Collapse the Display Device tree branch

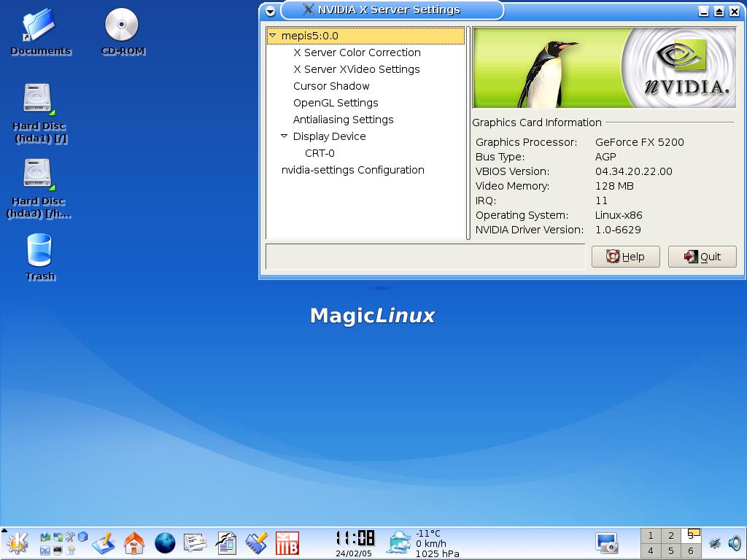click(285, 136)
